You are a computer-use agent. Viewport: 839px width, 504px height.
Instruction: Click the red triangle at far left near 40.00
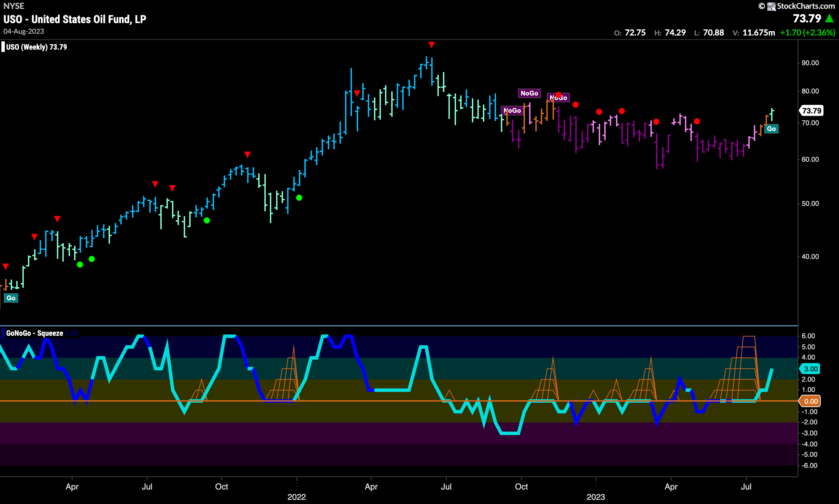[6, 266]
